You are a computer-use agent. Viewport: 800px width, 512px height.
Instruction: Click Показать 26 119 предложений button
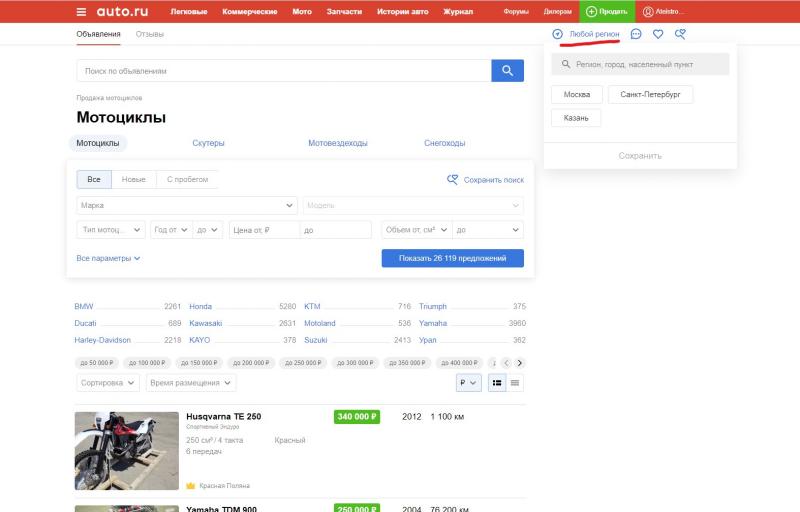coord(453,258)
